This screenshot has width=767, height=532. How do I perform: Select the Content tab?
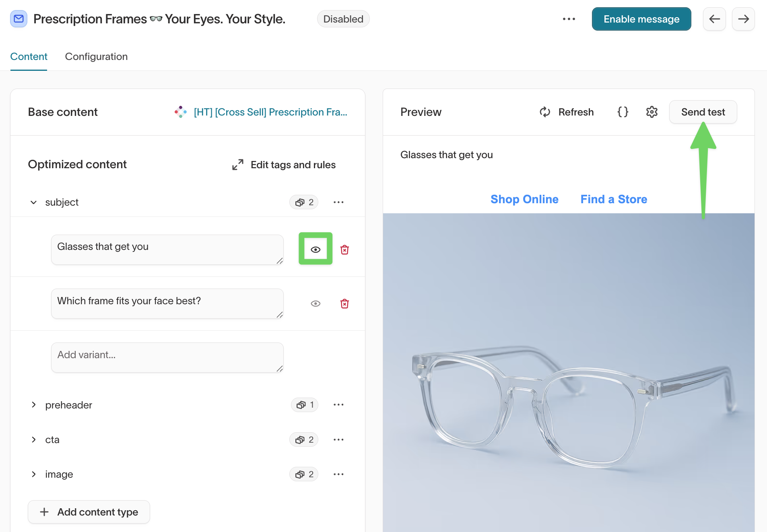29,57
